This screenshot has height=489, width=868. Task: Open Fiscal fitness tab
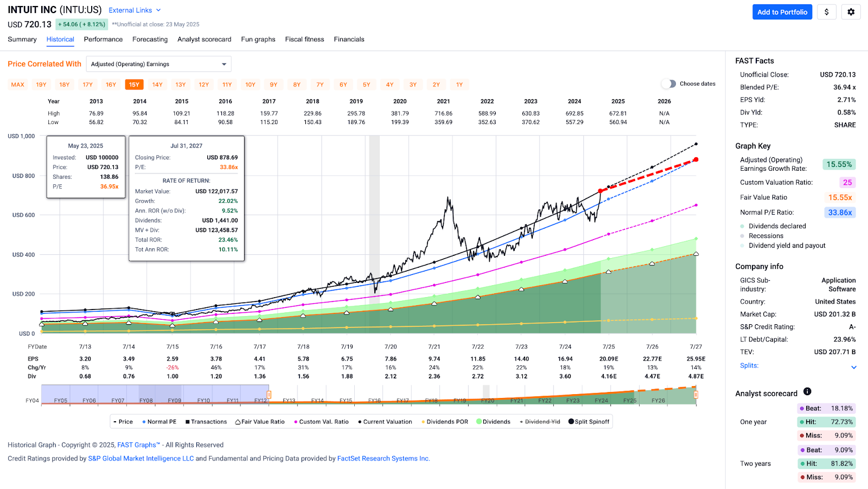coord(304,40)
